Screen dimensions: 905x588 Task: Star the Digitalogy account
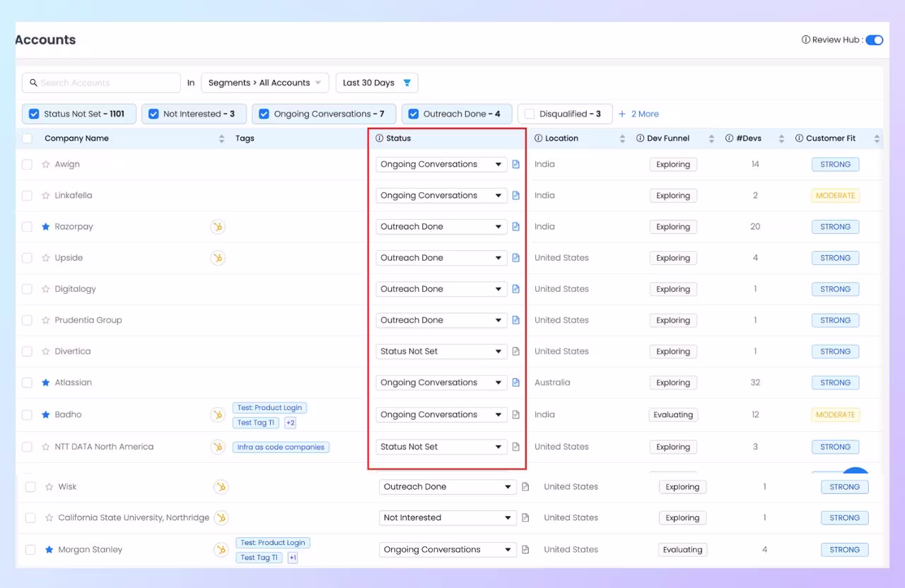pos(46,289)
